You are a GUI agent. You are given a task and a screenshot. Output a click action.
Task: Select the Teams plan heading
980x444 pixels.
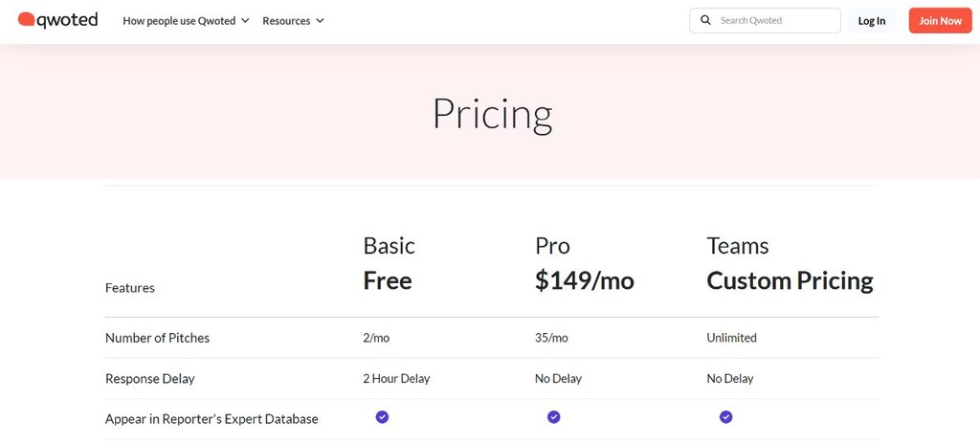[x=738, y=246]
